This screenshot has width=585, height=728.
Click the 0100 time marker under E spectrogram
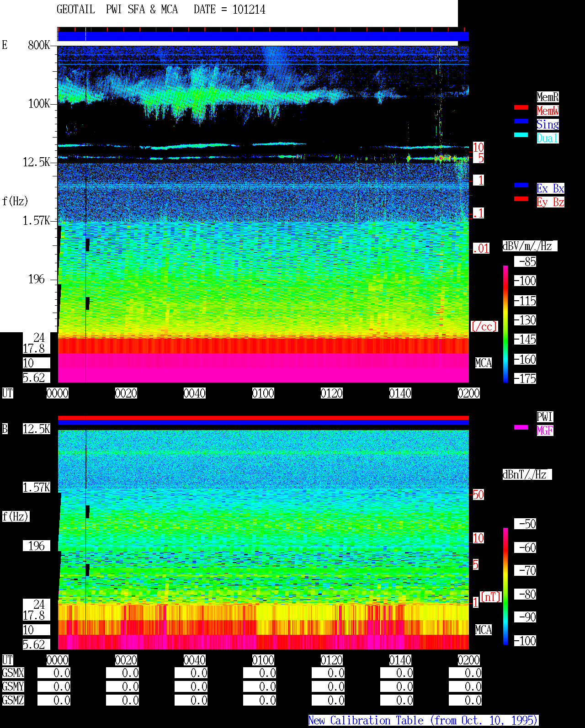point(263,393)
